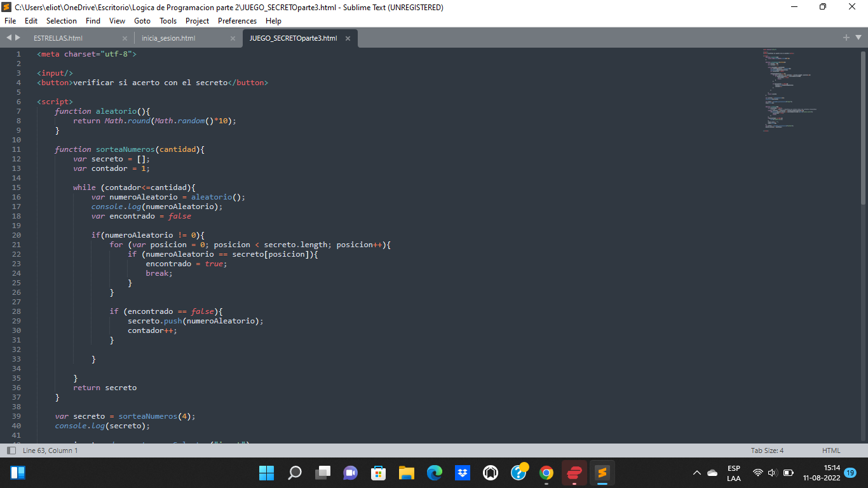Open the HTML syntax selector
Screen dimensions: 868x488
click(831, 451)
